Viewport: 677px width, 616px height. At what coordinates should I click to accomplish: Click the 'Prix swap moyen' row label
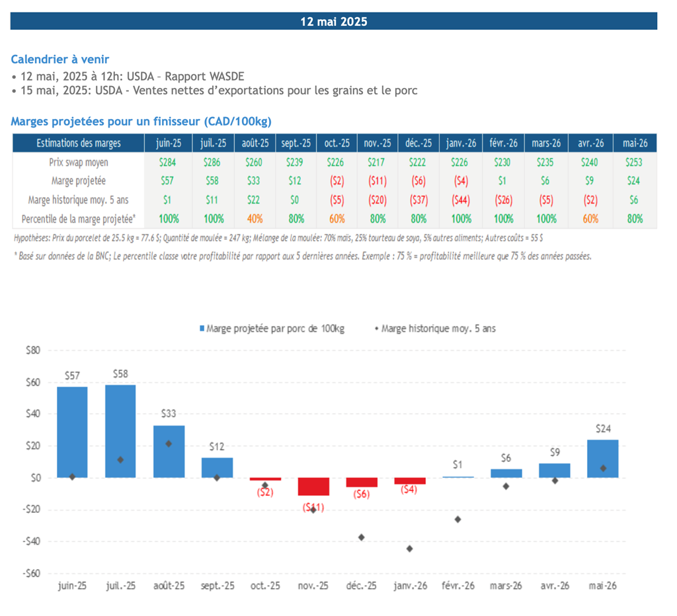coord(78,162)
